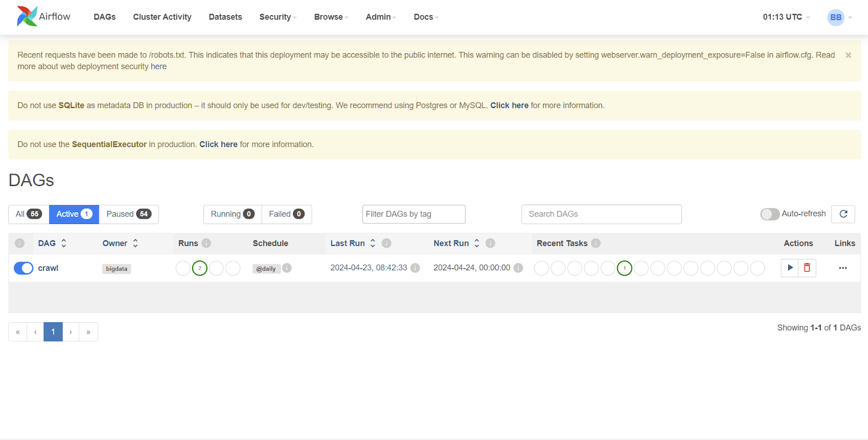Show Paused DAGs tab

point(129,214)
